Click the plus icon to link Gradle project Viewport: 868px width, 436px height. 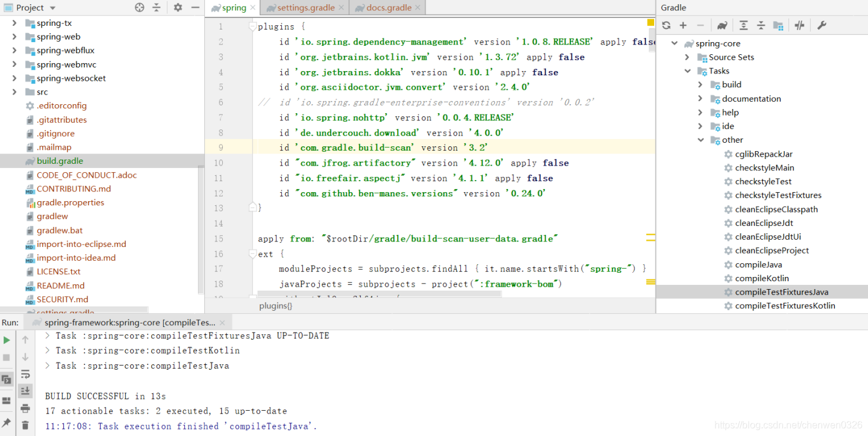[683, 25]
